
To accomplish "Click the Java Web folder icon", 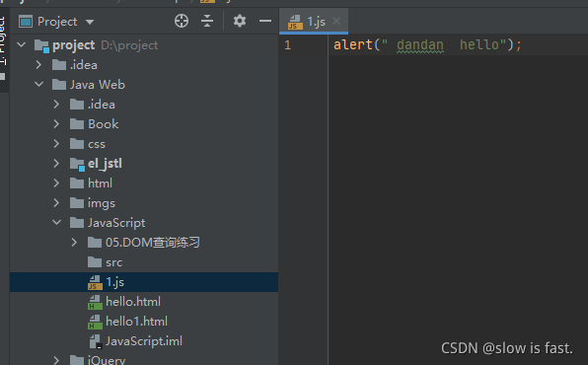I will [59, 85].
